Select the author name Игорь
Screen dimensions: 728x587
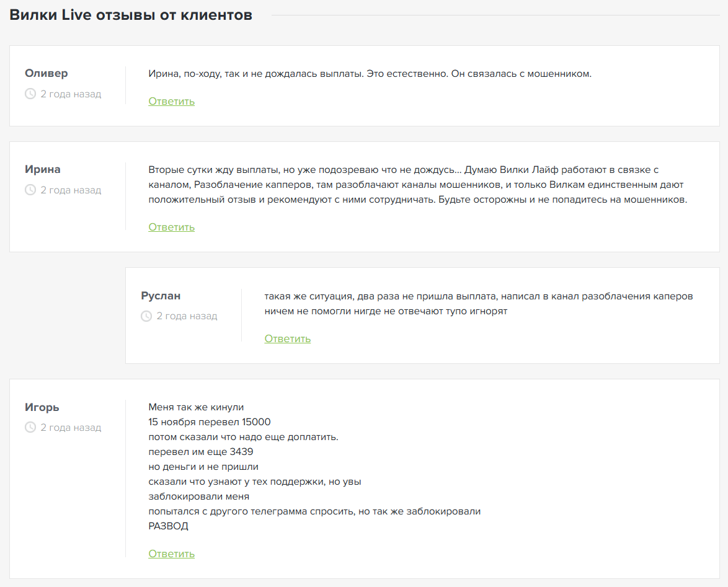coord(42,407)
